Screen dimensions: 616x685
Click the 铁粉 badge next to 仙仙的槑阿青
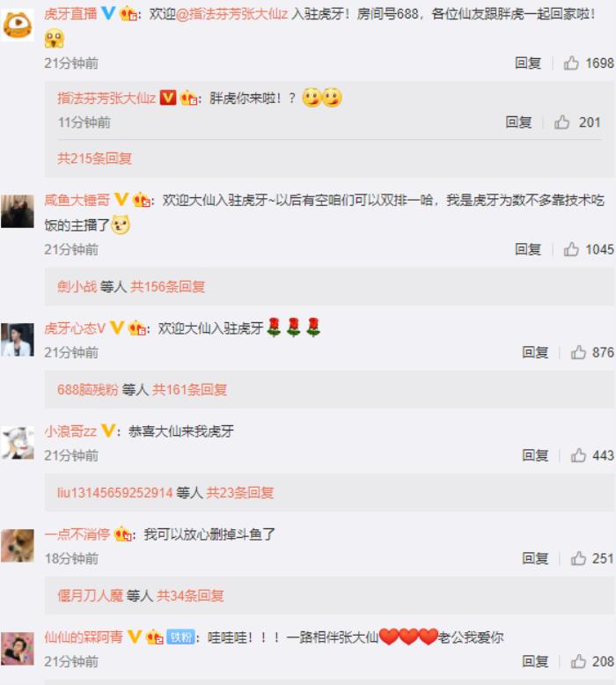point(180,637)
